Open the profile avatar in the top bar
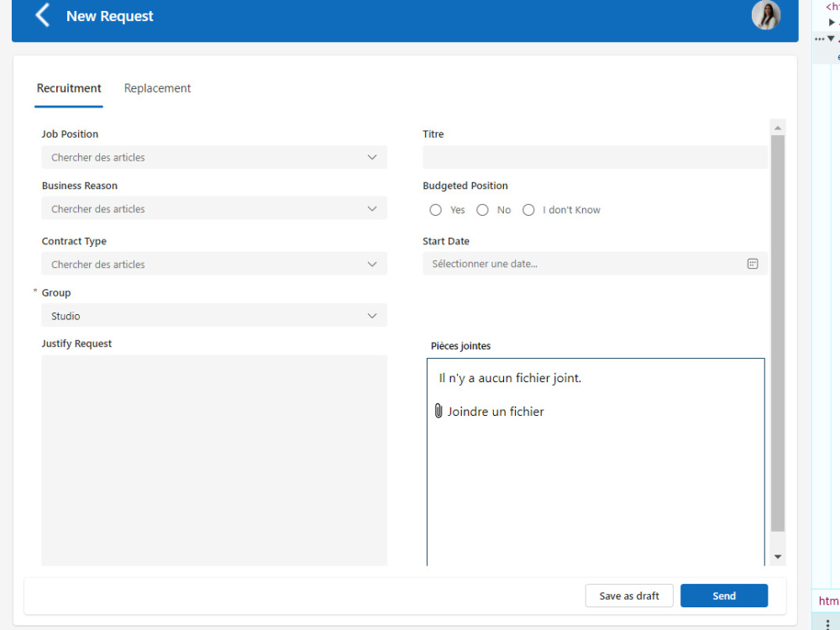The width and height of the screenshot is (840, 630). point(765,15)
